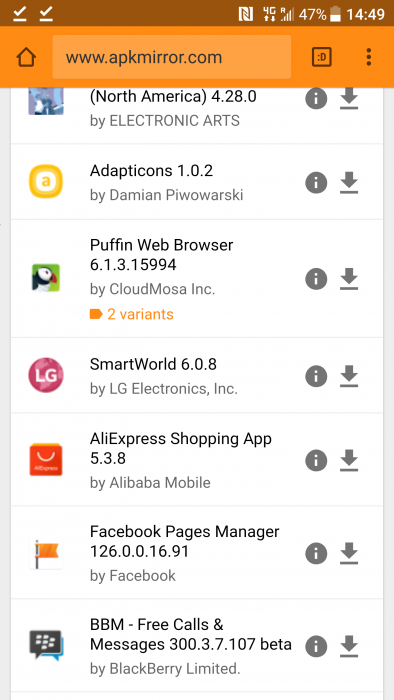Download AliExpress Shopping App 5.3.8

click(x=349, y=460)
